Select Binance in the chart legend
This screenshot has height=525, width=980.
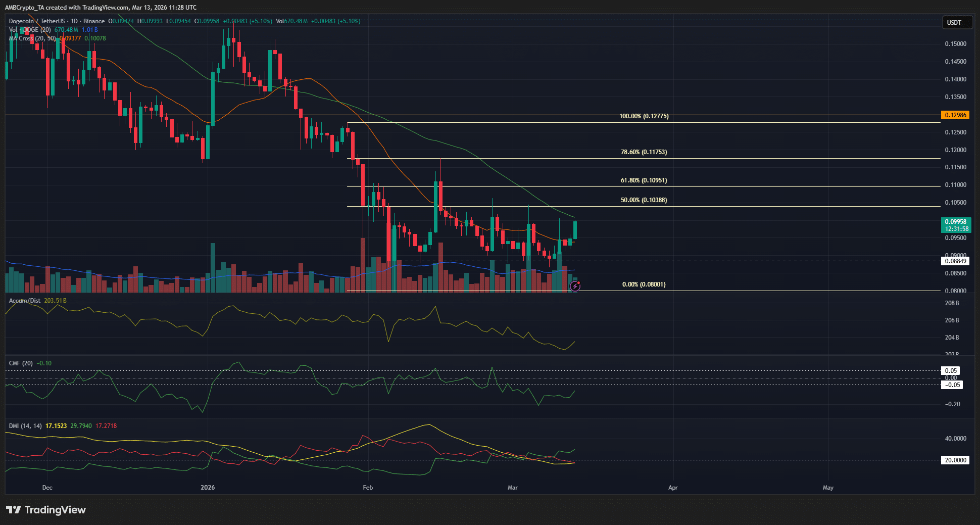(94, 21)
